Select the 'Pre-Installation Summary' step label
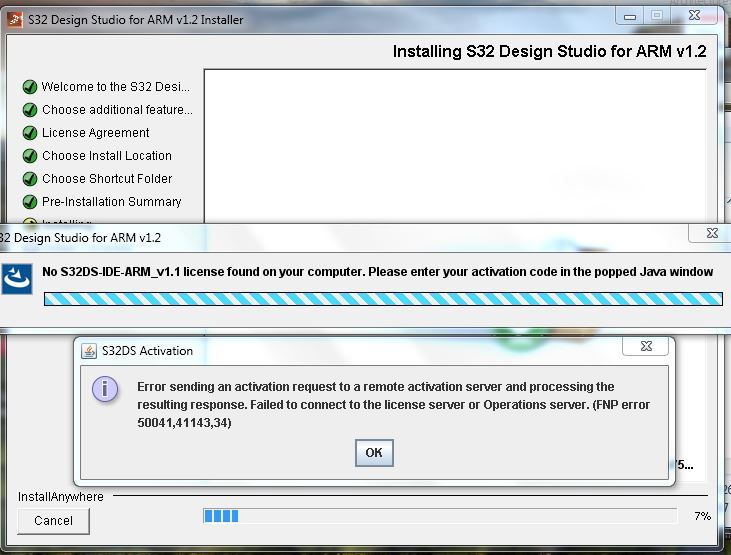The width and height of the screenshot is (731, 555). click(111, 202)
